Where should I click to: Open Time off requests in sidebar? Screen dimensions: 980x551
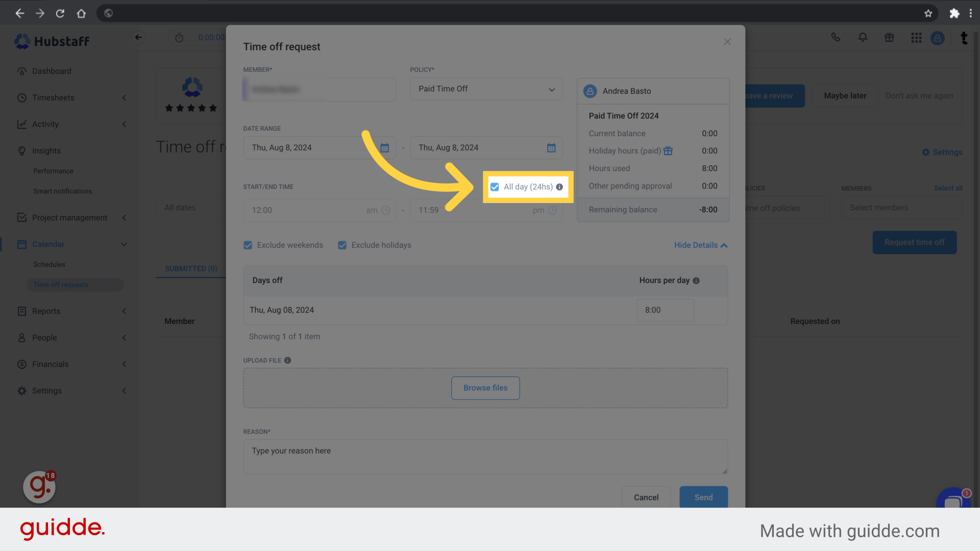(61, 285)
